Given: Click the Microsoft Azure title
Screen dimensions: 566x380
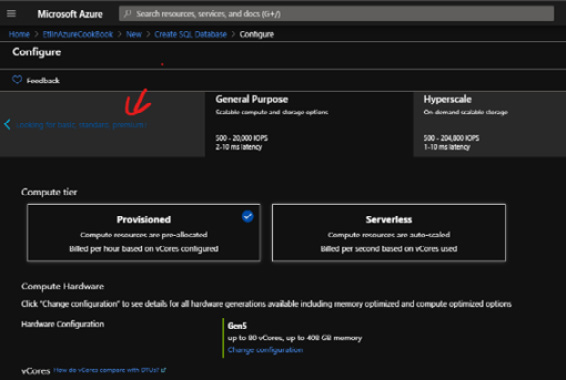Looking at the screenshot, I should click(70, 14).
